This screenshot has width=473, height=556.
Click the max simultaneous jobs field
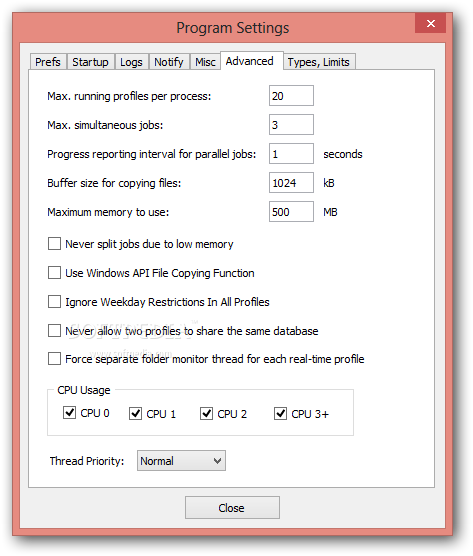(291, 125)
